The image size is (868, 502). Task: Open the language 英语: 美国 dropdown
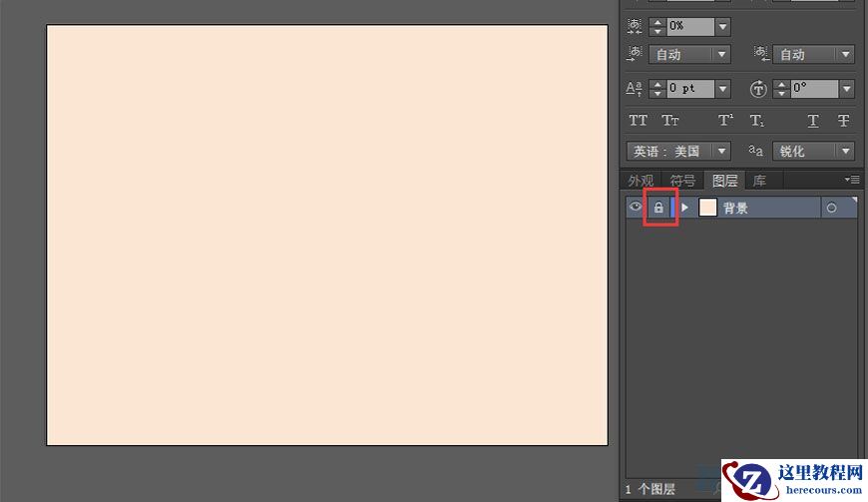(678, 151)
